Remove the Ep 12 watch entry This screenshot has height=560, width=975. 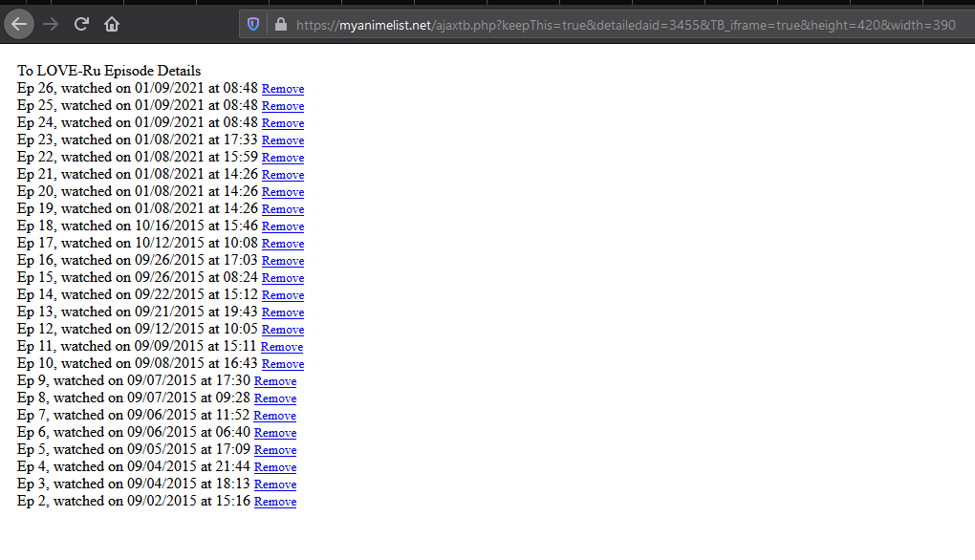coord(283,330)
